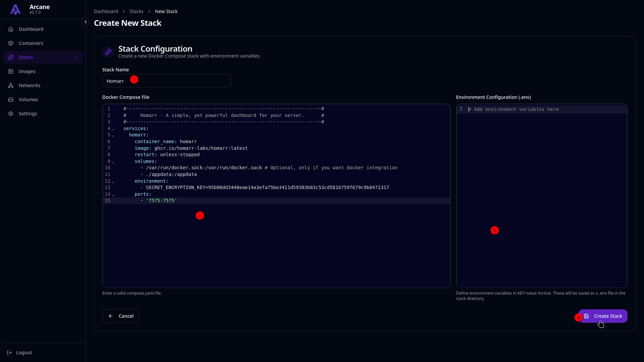The image size is (644, 362).
Task: Collapse the sidebar with the chevron button
Action: (86, 22)
